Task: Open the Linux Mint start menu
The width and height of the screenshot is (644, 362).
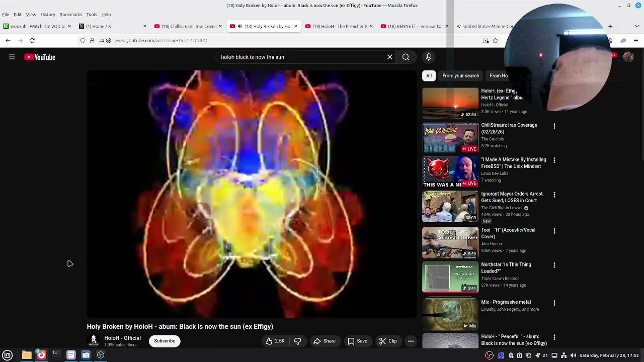Action: tap(8, 355)
